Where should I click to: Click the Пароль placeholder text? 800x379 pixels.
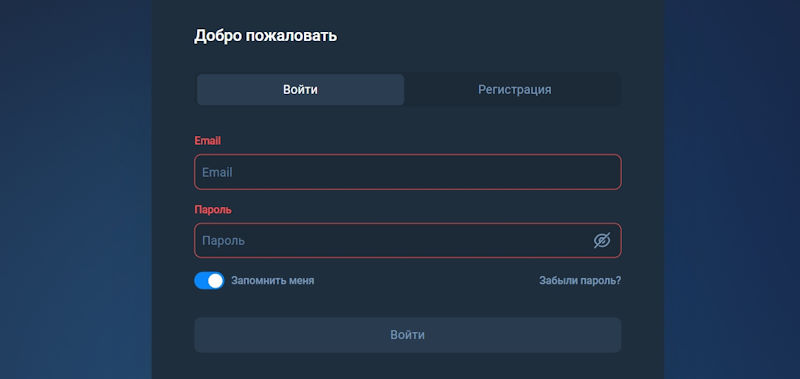(223, 241)
